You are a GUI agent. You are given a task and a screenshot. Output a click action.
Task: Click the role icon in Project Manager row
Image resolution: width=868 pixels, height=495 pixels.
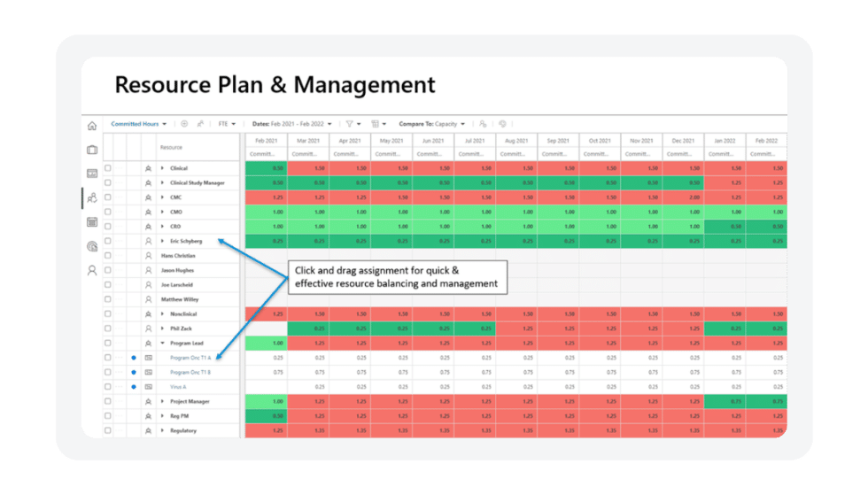pos(149,401)
